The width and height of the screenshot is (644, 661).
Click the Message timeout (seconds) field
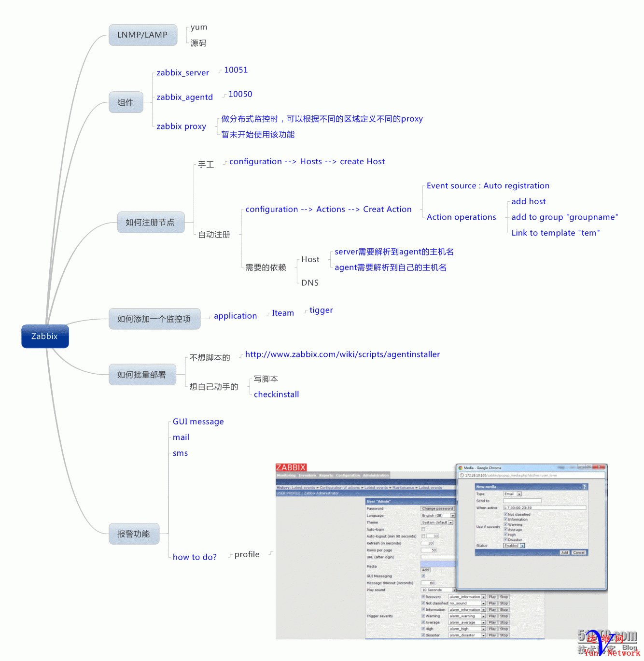429,583
